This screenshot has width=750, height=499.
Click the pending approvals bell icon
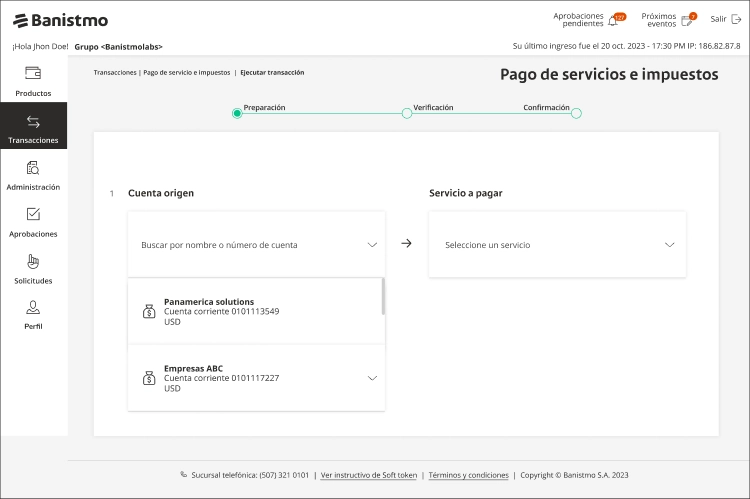click(613, 21)
